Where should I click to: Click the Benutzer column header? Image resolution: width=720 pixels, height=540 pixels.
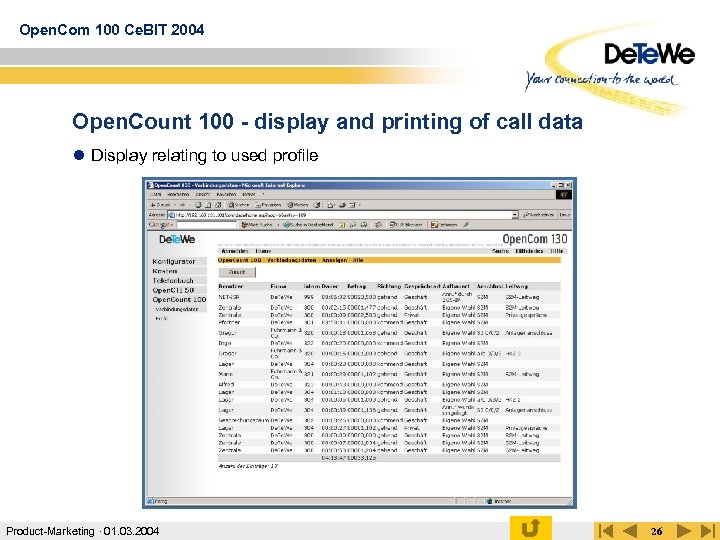231,286
